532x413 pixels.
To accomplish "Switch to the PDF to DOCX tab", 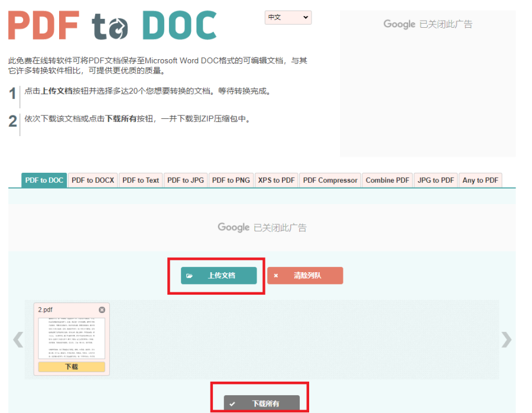I will coord(93,180).
